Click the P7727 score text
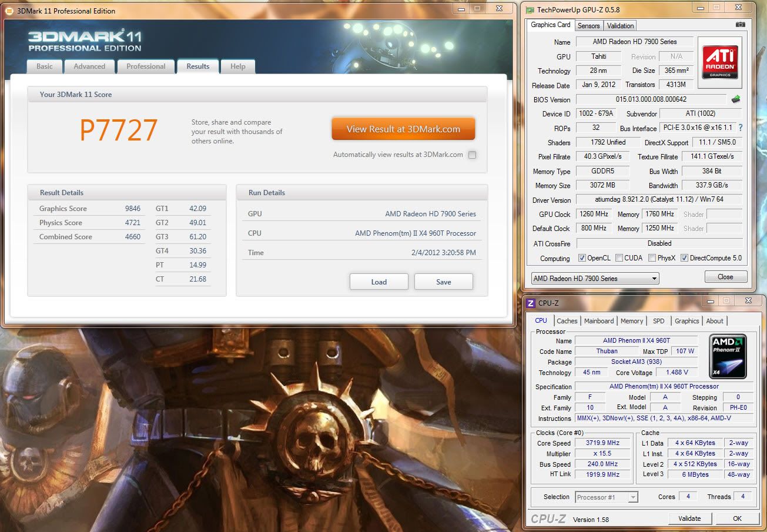Screen dimensions: 767x532 pyautogui.click(x=119, y=131)
